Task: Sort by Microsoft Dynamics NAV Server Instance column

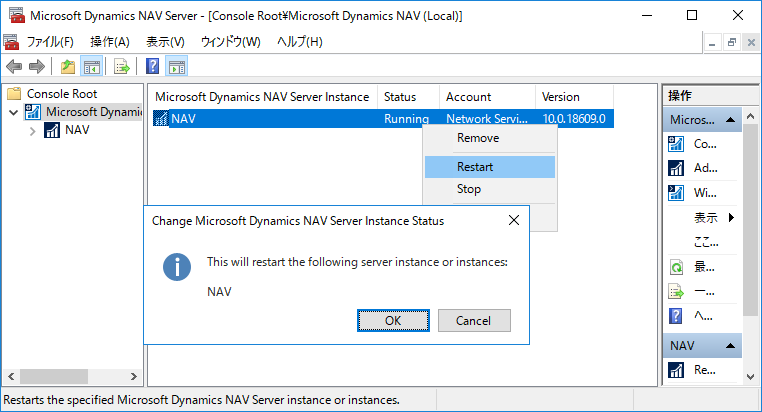Action: [263, 97]
